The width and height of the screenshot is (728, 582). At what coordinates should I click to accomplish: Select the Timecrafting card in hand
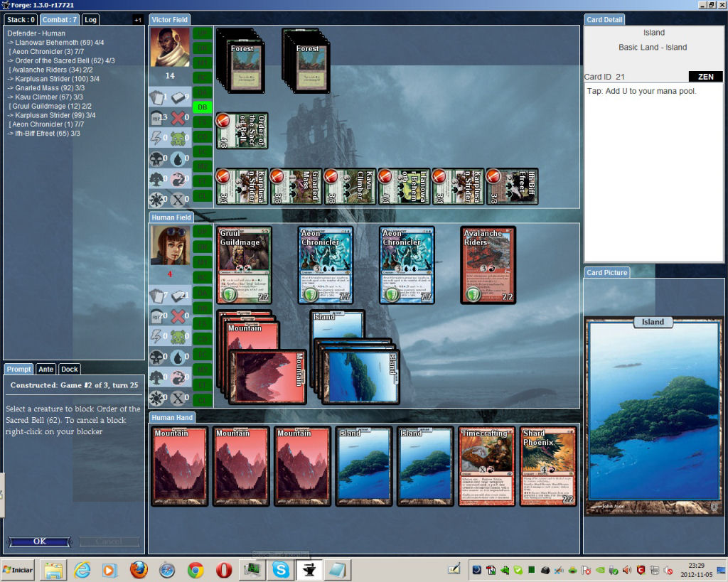(486, 465)
